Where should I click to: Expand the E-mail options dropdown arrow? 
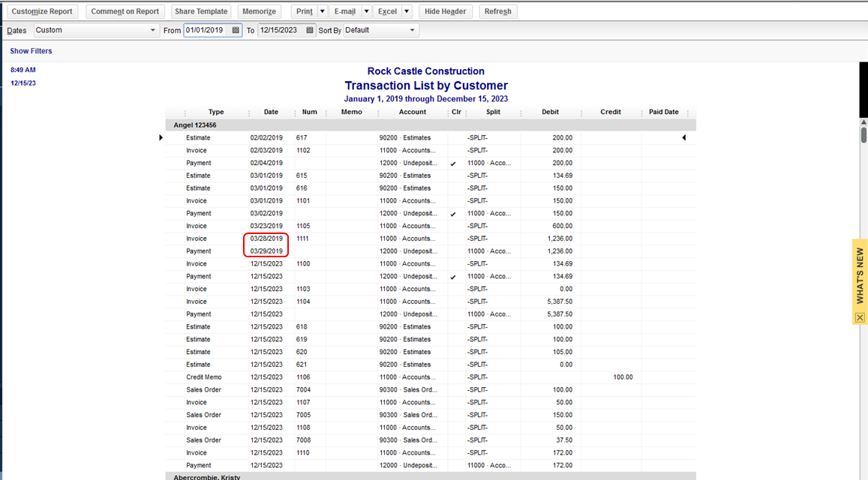tap(365, 11)
